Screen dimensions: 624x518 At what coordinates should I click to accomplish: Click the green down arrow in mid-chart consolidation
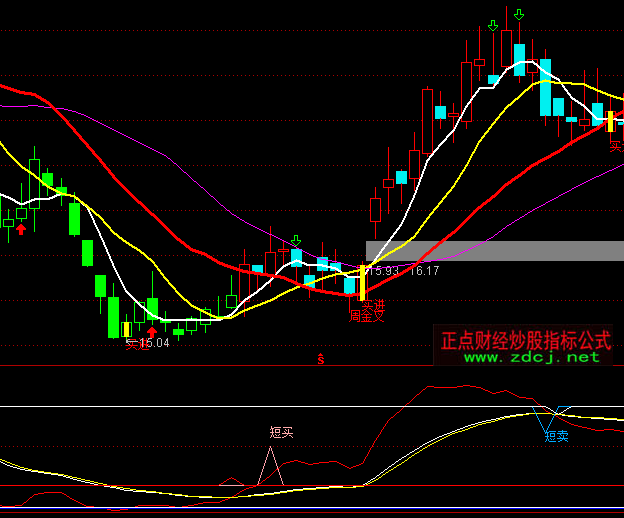pos(295,241)
